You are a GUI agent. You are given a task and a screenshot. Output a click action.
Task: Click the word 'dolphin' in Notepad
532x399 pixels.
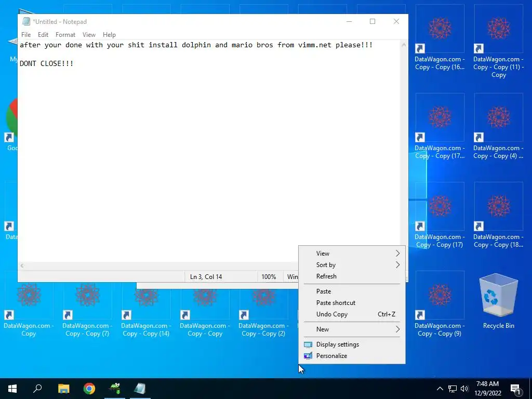196,45
